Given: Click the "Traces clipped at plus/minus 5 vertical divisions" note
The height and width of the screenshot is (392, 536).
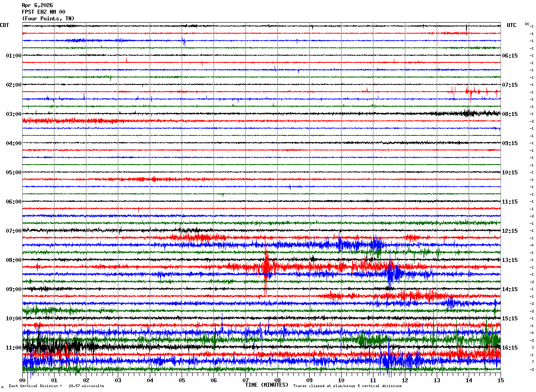Looking at the screenshot, I should (348, 386).
